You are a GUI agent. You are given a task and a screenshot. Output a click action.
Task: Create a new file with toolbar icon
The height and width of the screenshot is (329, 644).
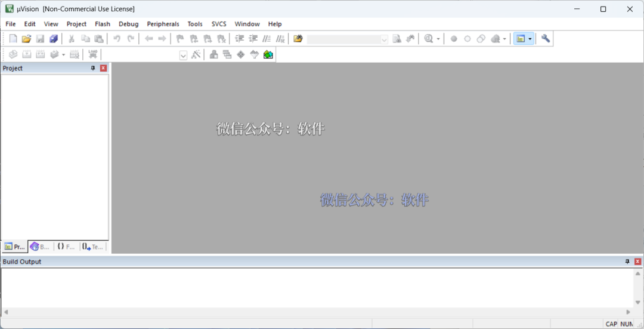click(13, 39)
